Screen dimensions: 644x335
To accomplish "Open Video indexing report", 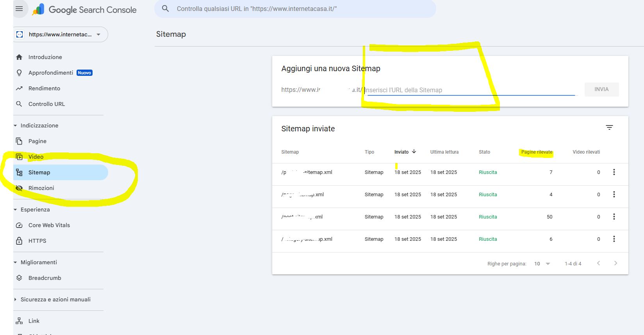I will (x=36, y=157).
